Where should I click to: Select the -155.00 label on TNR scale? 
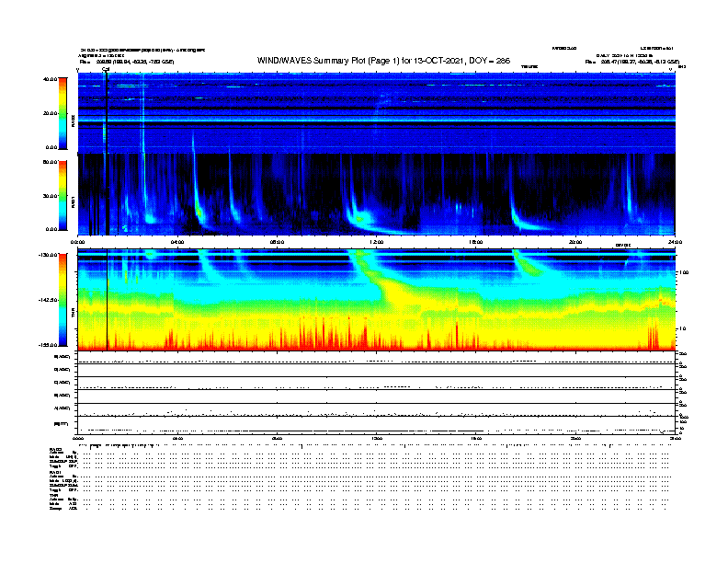[49, 345]
